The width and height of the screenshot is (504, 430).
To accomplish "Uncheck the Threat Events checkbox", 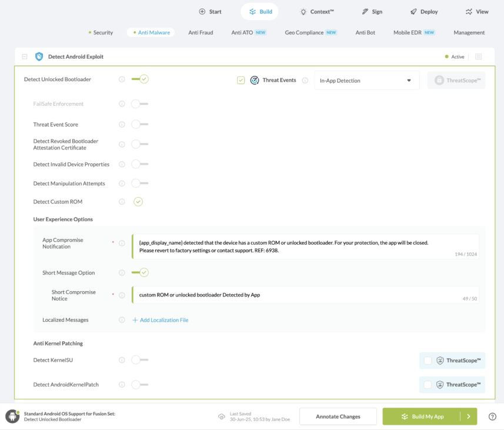I will (241, 80).
